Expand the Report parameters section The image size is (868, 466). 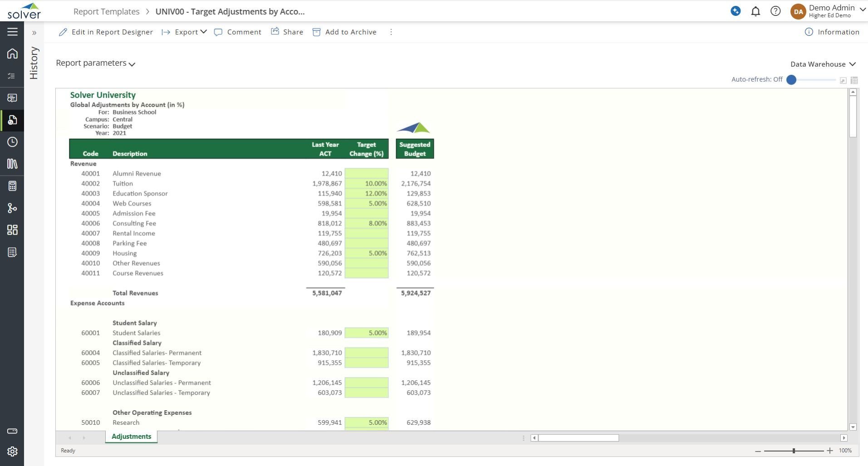(96, 63)
